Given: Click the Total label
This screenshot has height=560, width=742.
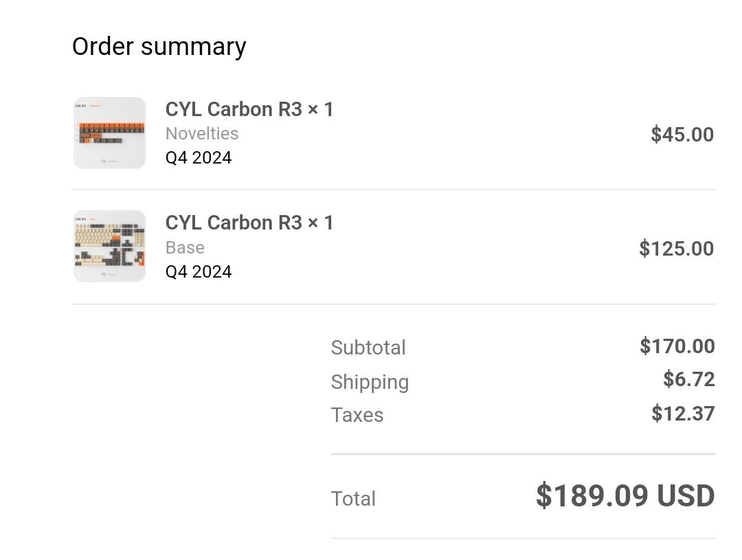Looking at the screenshot, I should tap(353, 498).
